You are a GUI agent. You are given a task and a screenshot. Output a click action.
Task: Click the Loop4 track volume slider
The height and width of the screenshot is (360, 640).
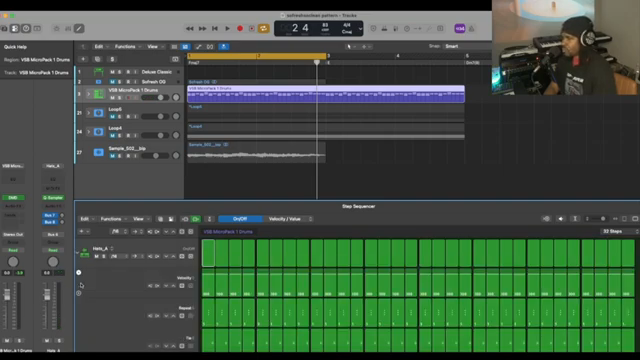point(155,135)
